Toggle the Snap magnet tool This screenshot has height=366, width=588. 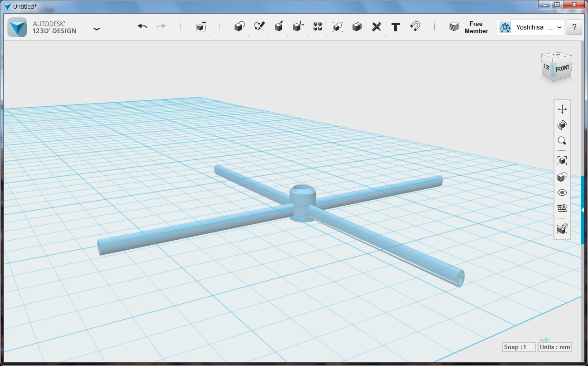click(x=415, y=26)
